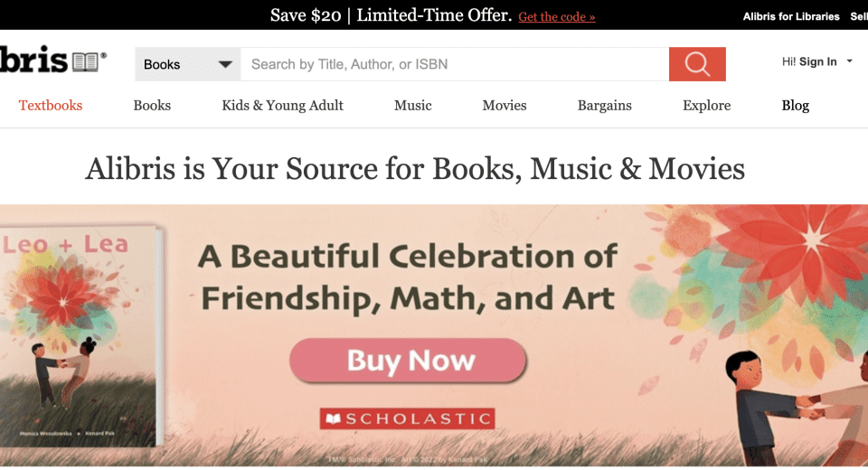Viewport: 868px width, 470px height.
Task: Expand the Sign In account menu
Action: point(817,61)
